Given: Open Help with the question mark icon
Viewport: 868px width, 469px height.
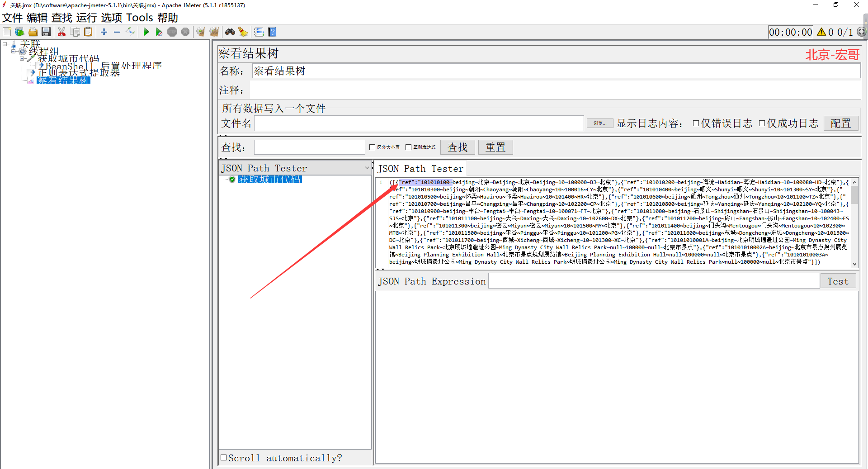Looking at the screenshot, I should pos(272,32).
